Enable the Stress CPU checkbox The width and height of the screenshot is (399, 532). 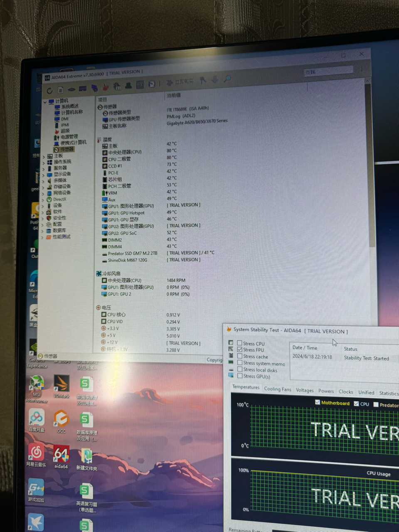click(240, 343)
